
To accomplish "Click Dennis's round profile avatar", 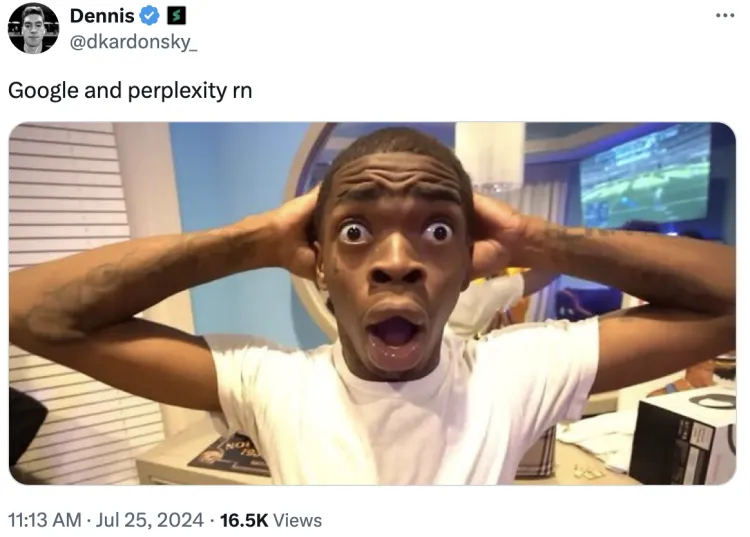I will coord(33,28).
